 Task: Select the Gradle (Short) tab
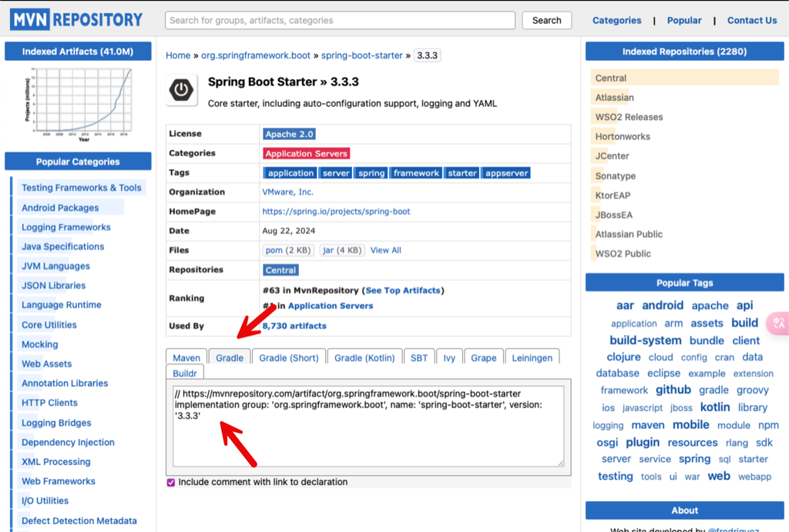pyautogui.click(x=289, y=357)
